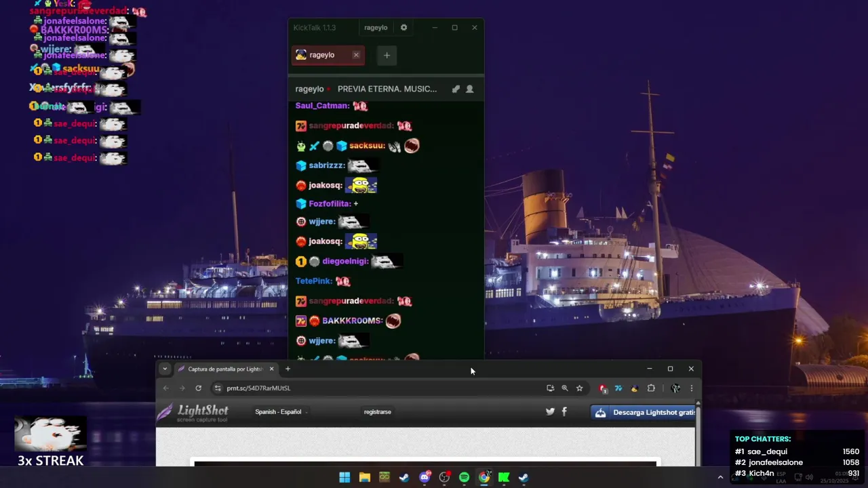Add a new chat tab in KickTalk
868x488 pixels.
coord(387,55)
